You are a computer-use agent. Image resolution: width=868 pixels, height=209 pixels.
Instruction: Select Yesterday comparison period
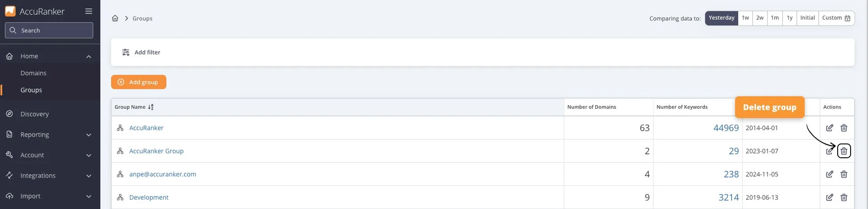(721, 18)
